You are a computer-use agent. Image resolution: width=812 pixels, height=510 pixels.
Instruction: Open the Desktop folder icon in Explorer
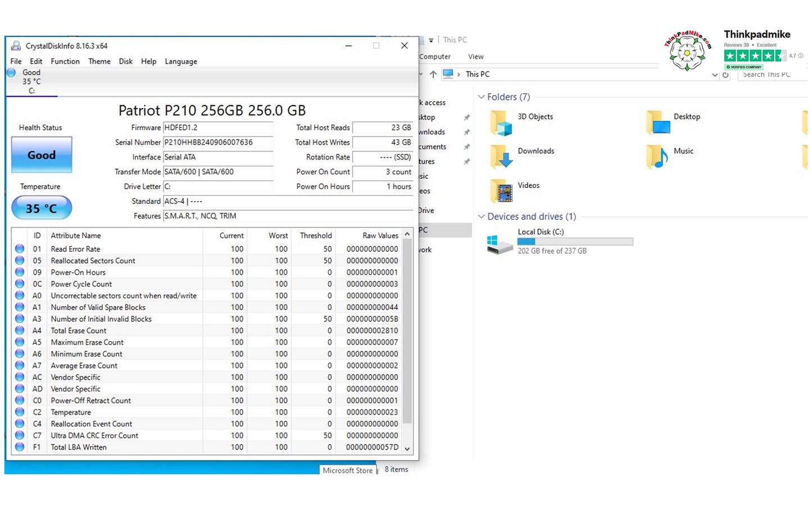[x=658, y=122]
